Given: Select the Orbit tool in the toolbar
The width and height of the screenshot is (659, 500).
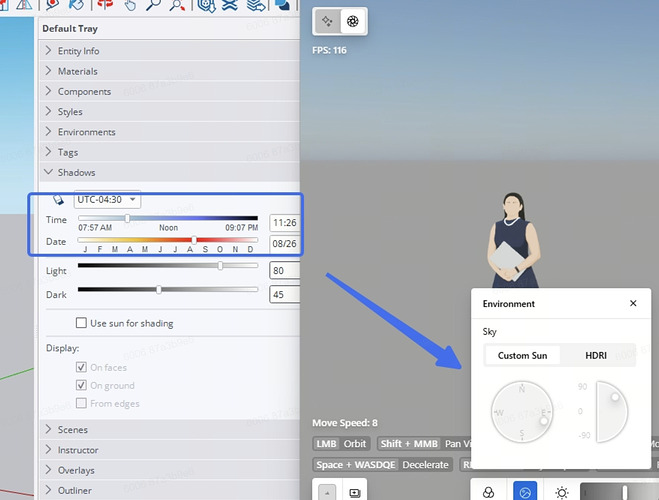Looking at the screenshot, I should tap(105, 5).
